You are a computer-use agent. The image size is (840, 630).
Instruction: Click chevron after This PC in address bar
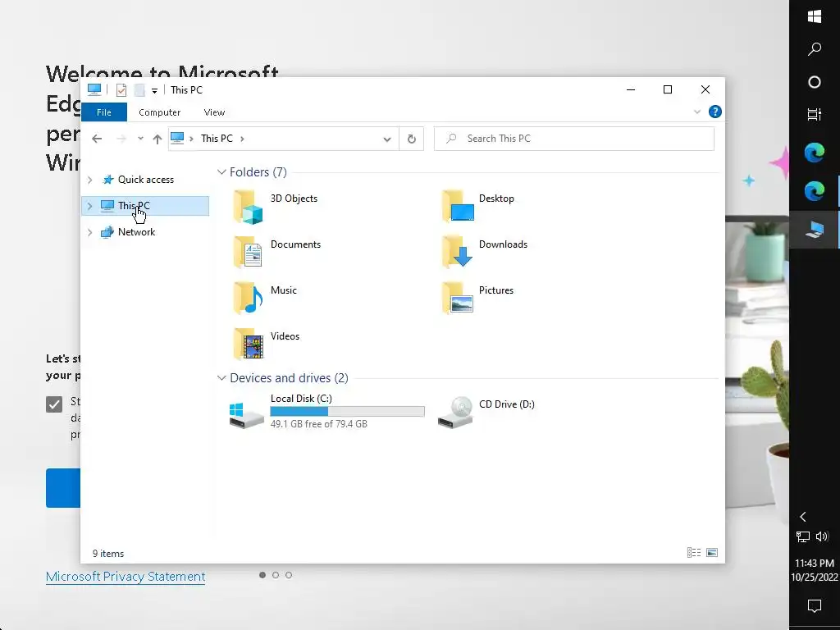[242, 139]
